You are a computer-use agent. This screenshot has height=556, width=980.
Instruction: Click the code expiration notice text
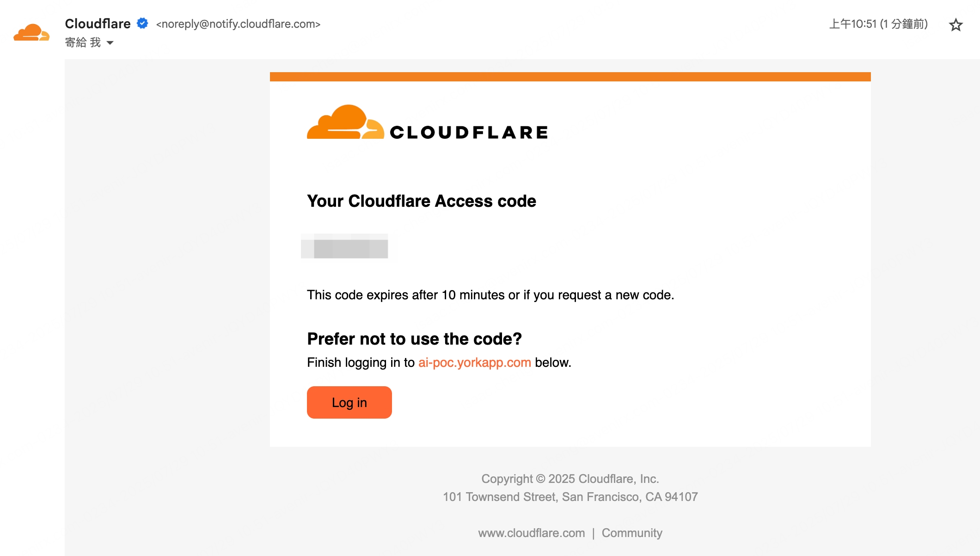tap(490, 295)
